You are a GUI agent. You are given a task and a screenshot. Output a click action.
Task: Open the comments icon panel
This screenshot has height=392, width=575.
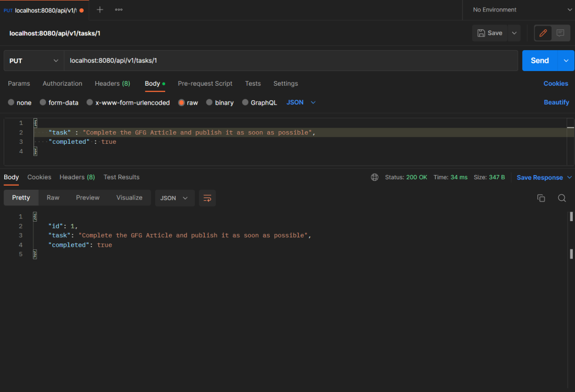pos(560,33)
